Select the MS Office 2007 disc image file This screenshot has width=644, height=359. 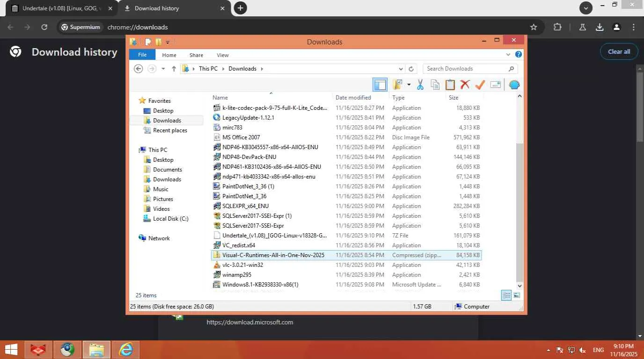tap(346, 137)
